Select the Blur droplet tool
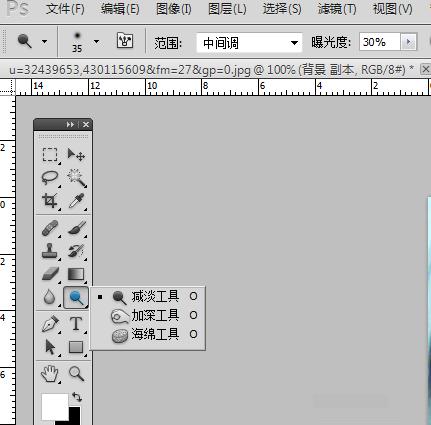The height and width of the screenshot is (425, 431). tap(49, 297)
